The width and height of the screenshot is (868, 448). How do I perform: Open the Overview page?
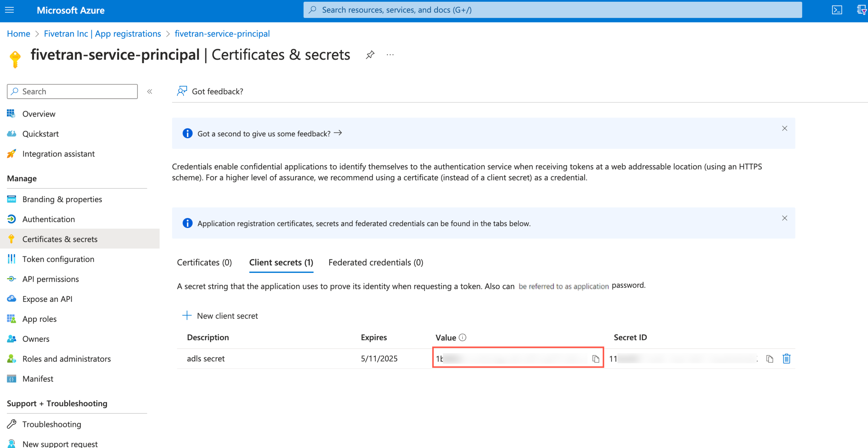(39, 114)
